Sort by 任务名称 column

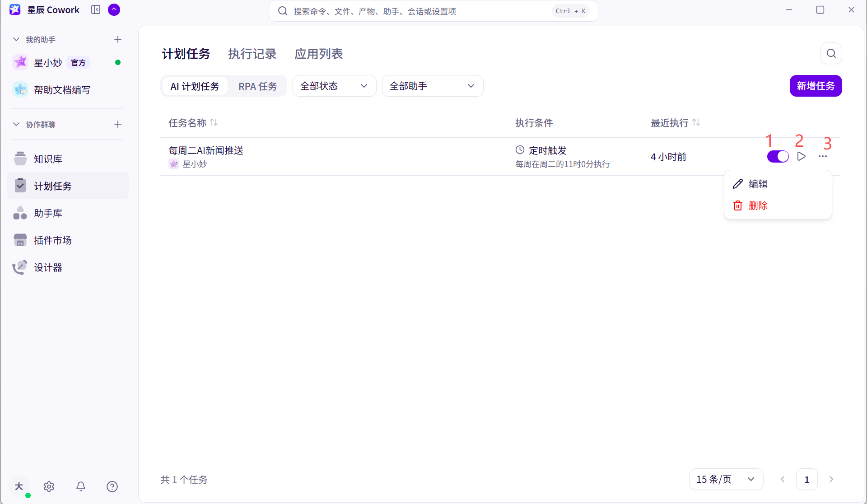[x=214, y=123]
